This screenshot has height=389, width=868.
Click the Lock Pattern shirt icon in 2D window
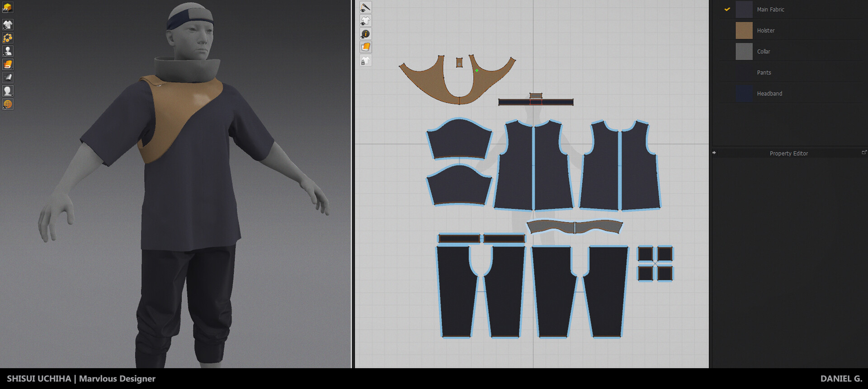(365, 61)
